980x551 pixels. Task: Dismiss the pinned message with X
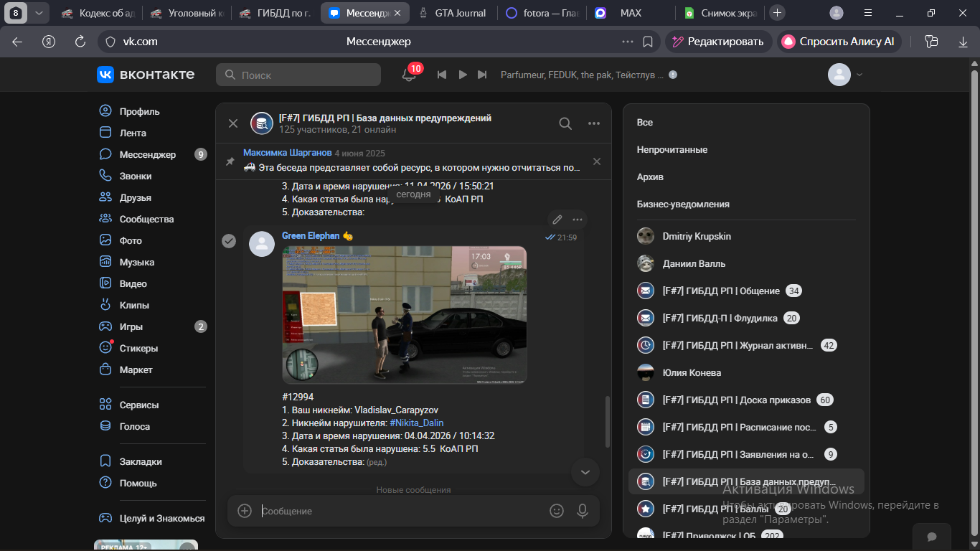point(596,162)
